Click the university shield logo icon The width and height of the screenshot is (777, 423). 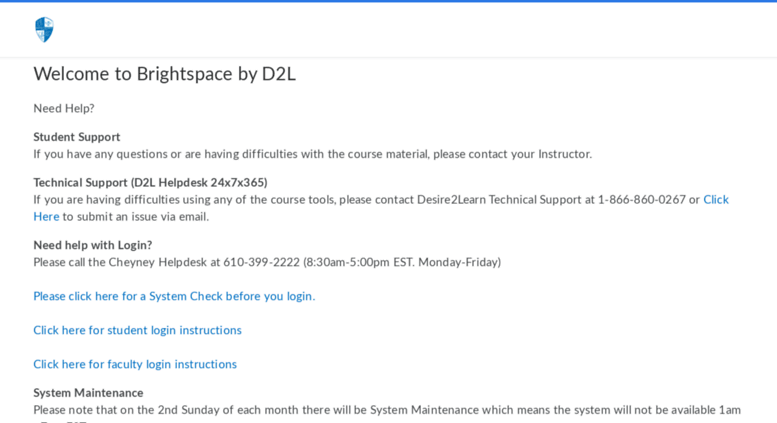(44, 30)
